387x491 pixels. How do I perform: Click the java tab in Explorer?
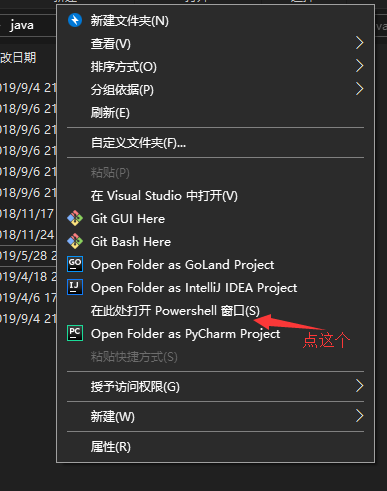click(22, 25)
